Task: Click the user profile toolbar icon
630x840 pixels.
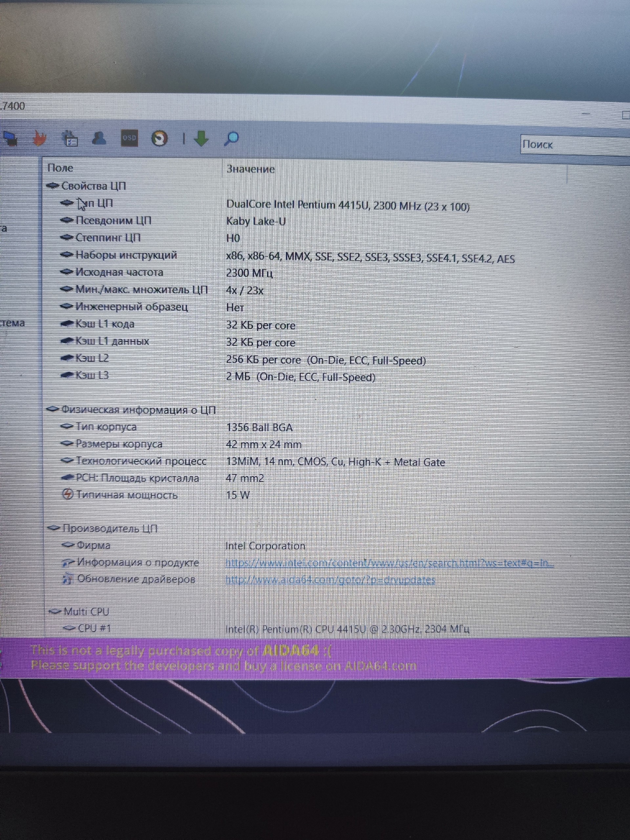Action: tap(99, 138)
